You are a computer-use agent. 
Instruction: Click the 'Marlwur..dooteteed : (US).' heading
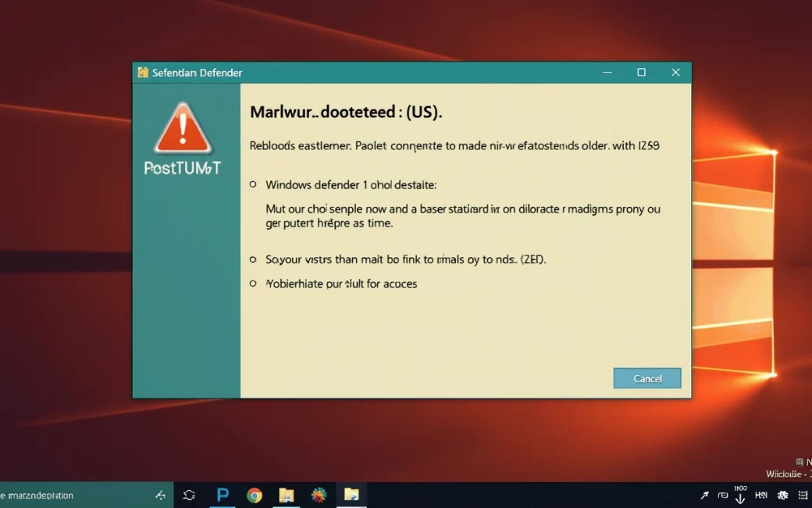point(346,112)
